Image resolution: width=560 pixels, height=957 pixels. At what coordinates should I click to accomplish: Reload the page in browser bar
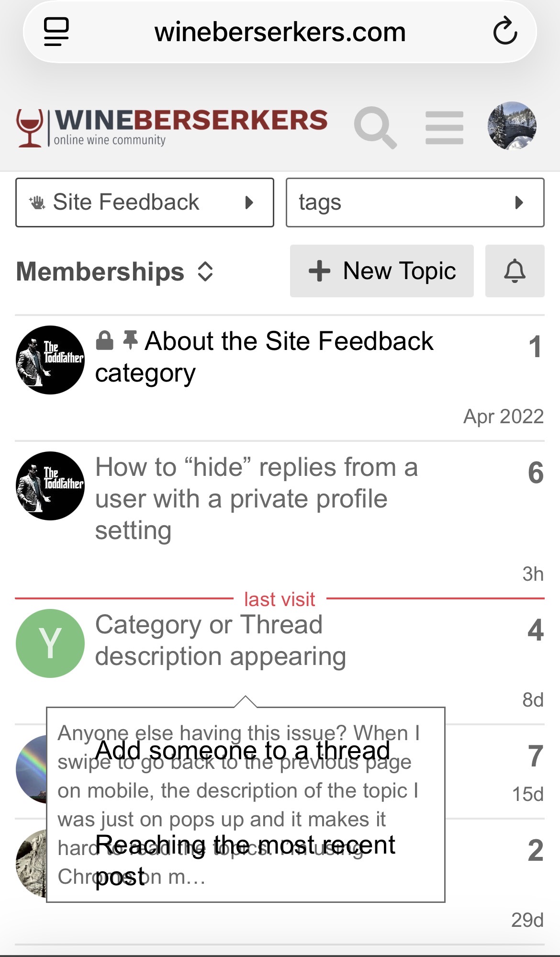[x=505, y=32]
